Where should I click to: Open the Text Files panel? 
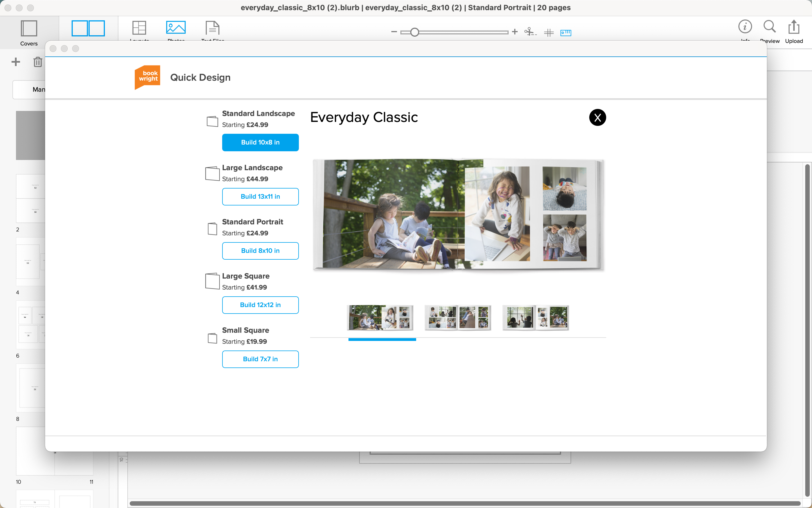click(x=212, y=28)
